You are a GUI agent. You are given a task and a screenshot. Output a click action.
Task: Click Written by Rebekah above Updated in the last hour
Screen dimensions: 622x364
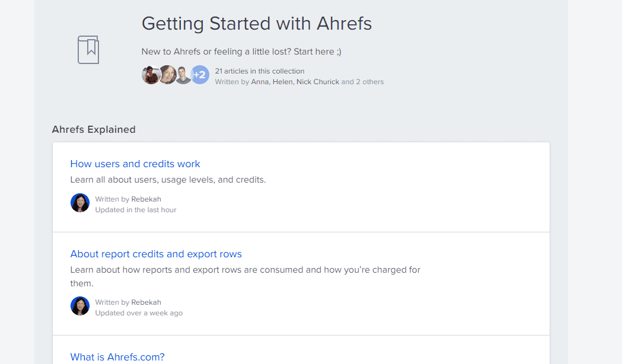[x=128, y=199]
